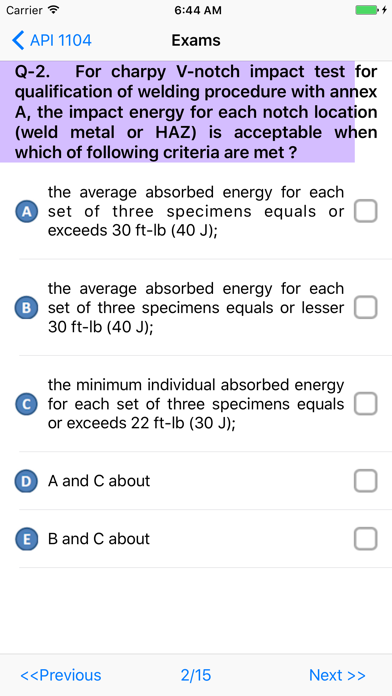Tap the blue E option badge
The height and width of the screenshot is (696, 392).
26,539
